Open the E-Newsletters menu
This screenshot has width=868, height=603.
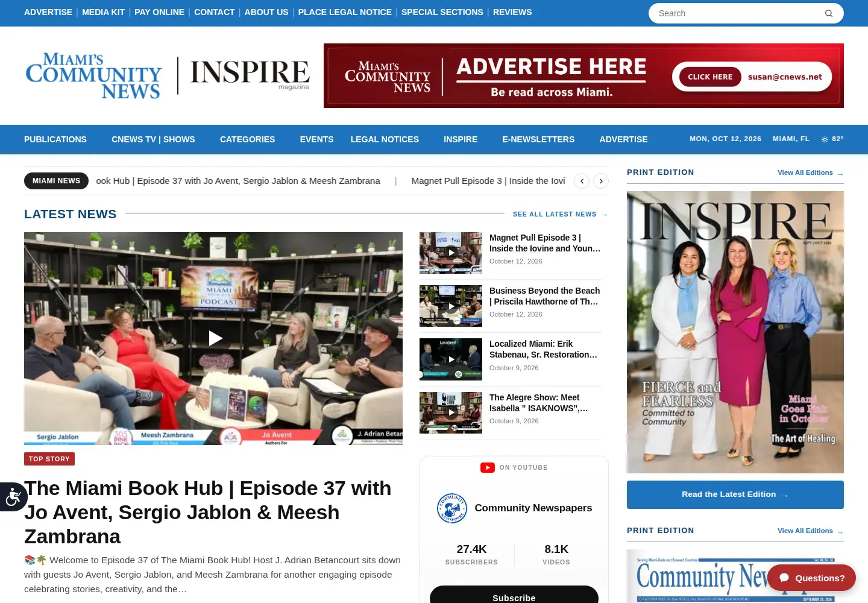[x=538, y=139]
